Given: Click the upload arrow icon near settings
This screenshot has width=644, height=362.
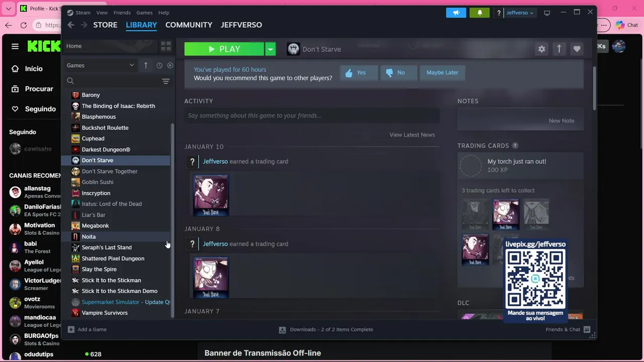Looking at the screenshot, I should pos(559,49).
